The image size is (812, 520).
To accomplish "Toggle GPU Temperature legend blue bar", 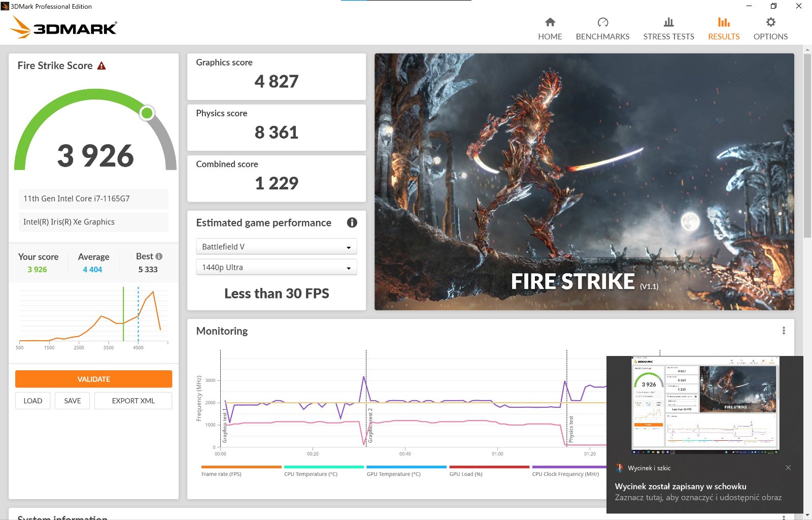I will [x=407, y=467].
